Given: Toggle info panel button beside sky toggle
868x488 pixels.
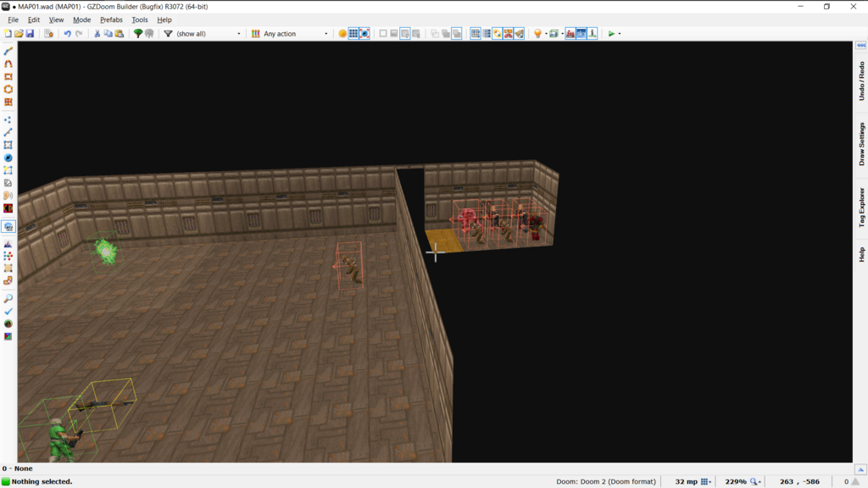Looking at the screenshot, I should (593, 34).
